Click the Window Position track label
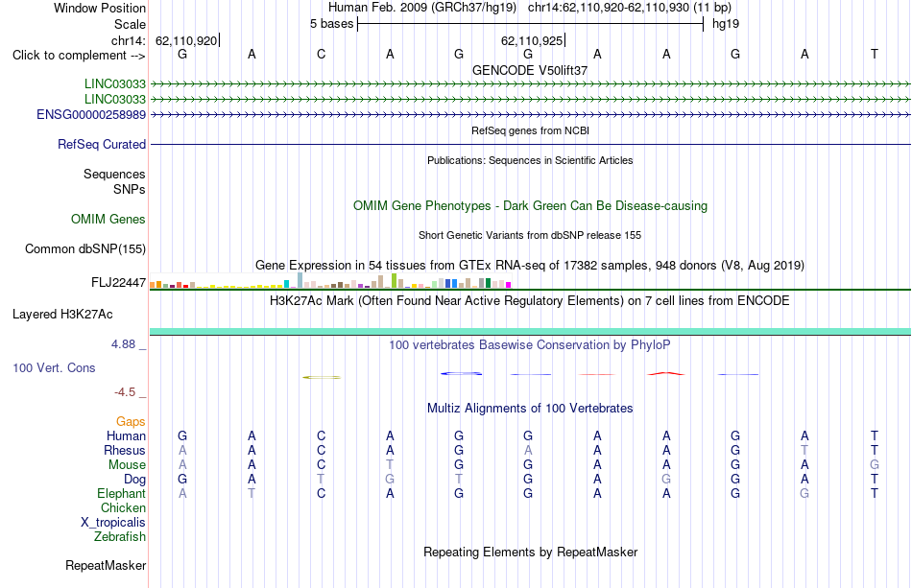This screenshot has width=912, height=588. pyautogui.click(x=100, y=8)
